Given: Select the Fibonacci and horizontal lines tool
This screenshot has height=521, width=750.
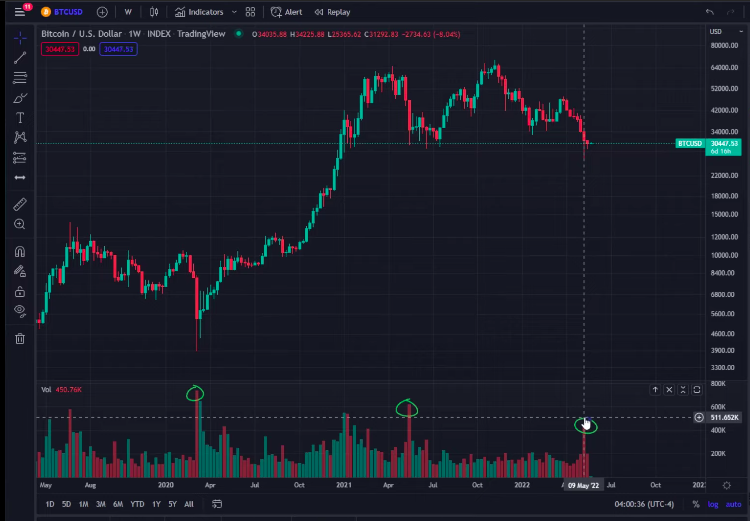Looking at the screenshot, I should point(20,78).
